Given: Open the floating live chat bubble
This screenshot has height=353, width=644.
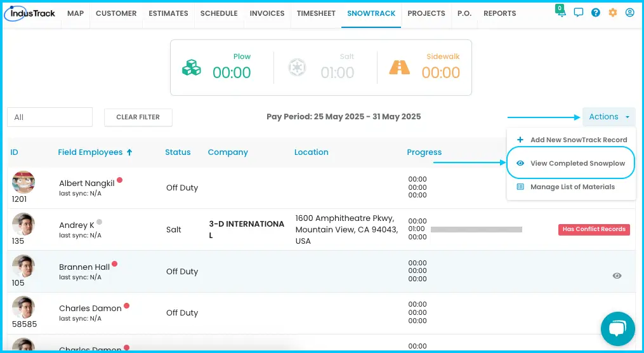Looking at the screenshot, I should [618, 329].
